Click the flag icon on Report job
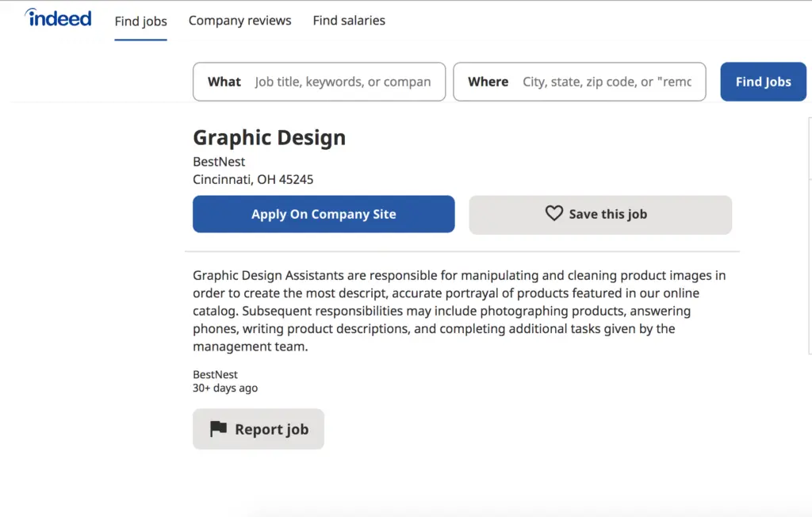Viewport: 812px width, 517px height. tap(218, 429)
